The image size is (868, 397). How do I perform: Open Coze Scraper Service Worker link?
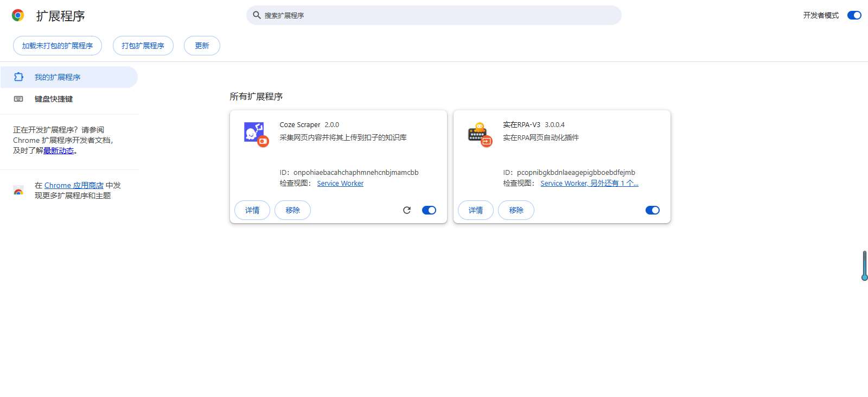340,184
